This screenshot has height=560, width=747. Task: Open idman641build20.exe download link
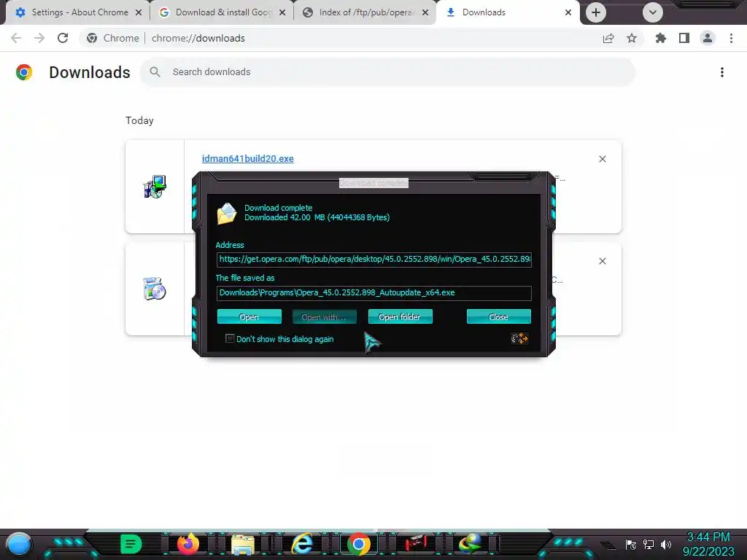pyautogui.click(x=248, y=158)
